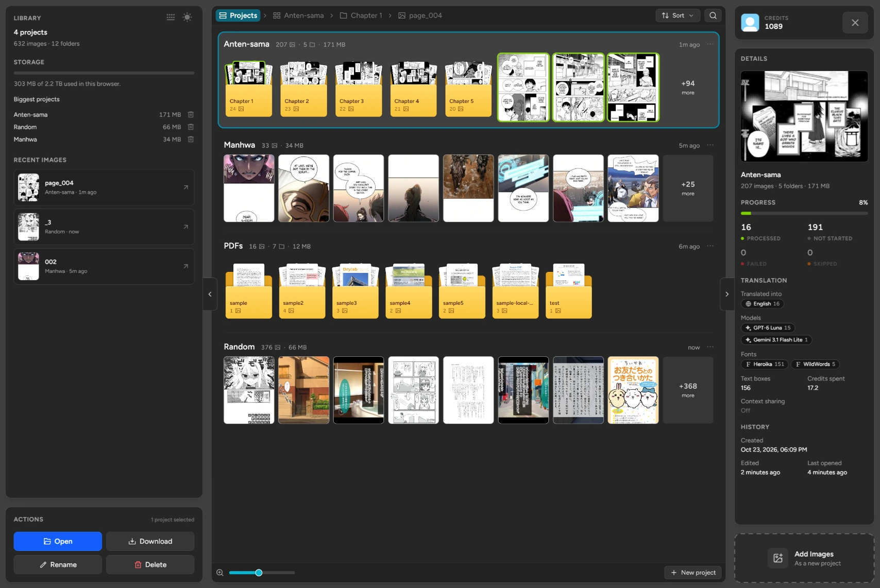Viewport: 880px width, 588px height.
Task: Click the WildWords font chip
Action: 815,364
